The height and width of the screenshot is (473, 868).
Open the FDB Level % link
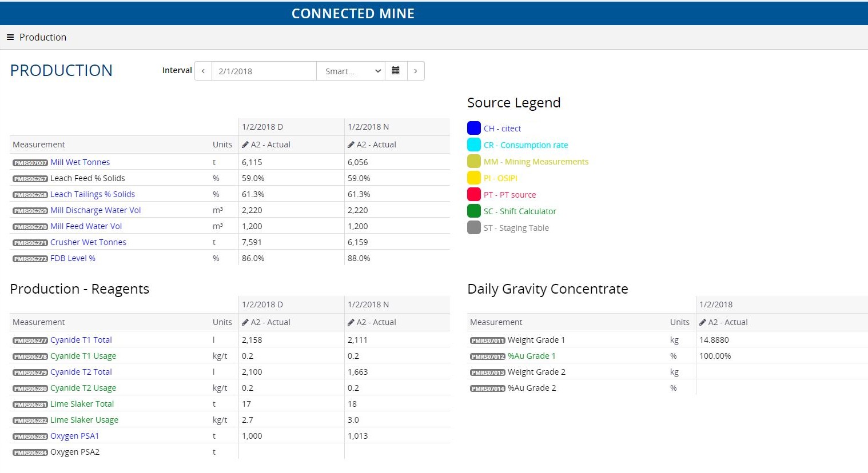[x=73, y=258]
